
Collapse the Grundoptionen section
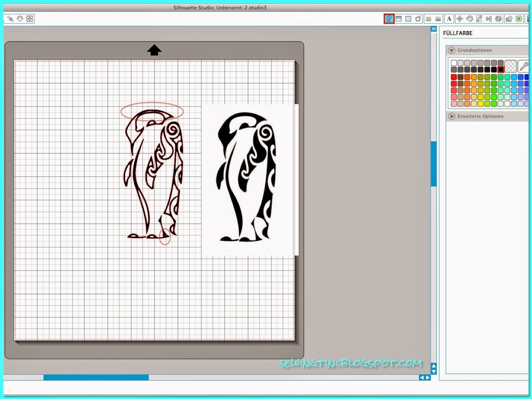click(x=452, y=50)
